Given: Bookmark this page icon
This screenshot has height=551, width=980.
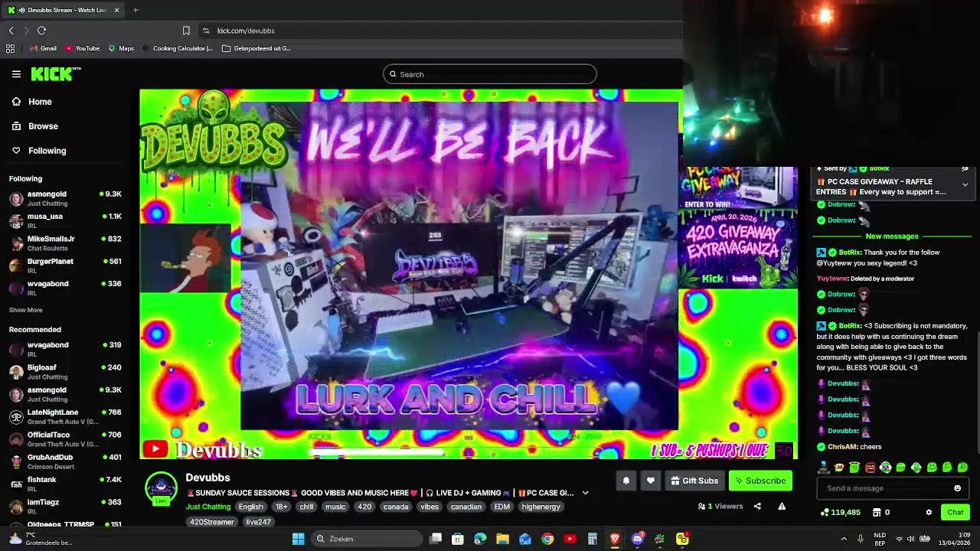Looking at the screenshot, I should pos(186,31).
